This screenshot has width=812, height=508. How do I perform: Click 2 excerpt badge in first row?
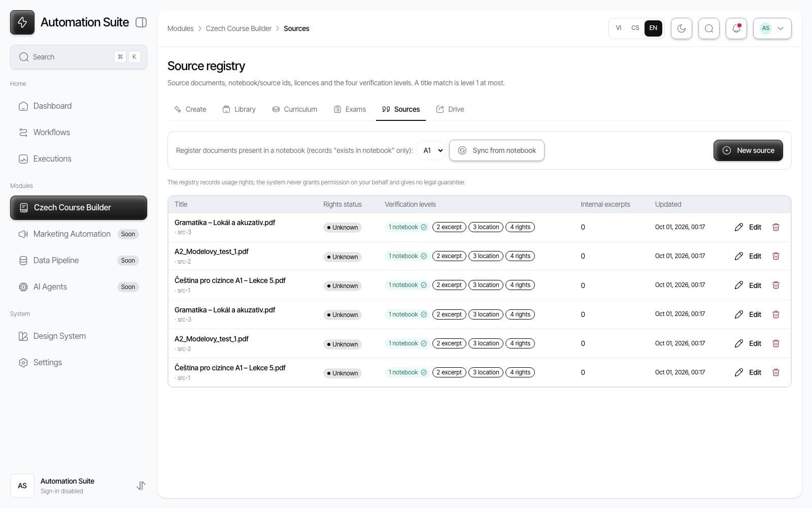coord(449,227)
